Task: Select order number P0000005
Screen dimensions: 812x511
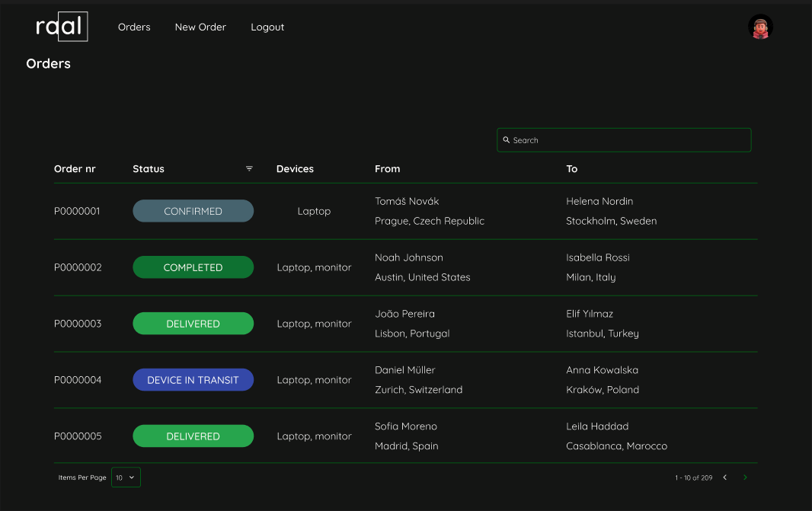Action: click(78, 436)
